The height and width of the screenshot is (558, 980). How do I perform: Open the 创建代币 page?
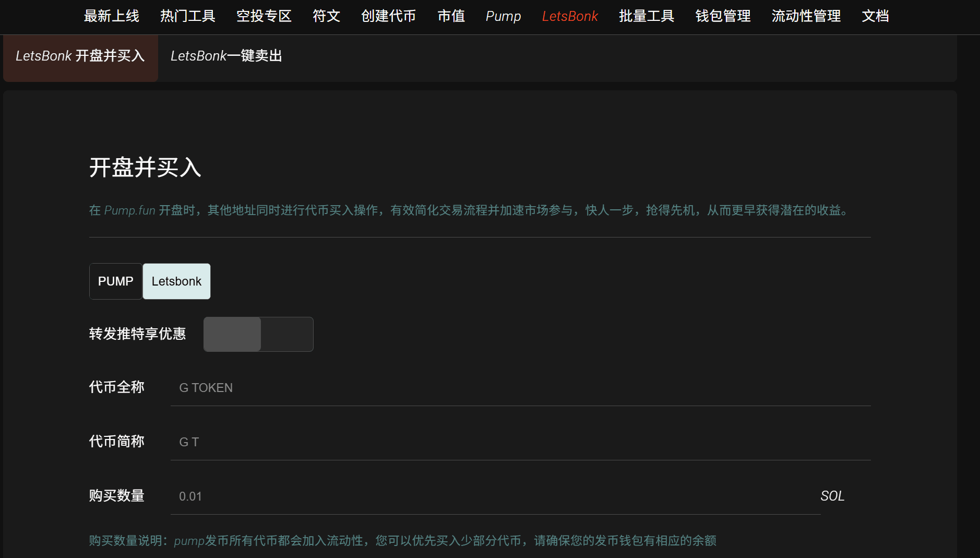(388, 16)
